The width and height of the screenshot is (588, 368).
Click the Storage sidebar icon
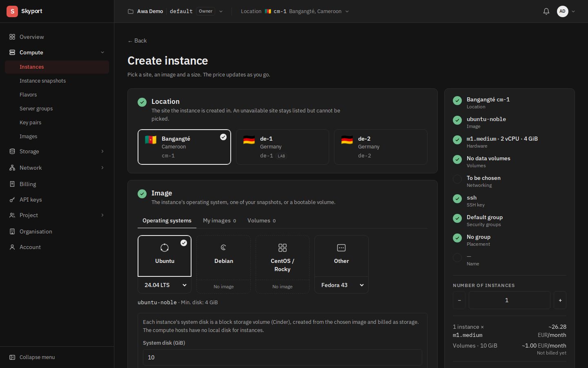pyautogui.click(x=12, y=151)
